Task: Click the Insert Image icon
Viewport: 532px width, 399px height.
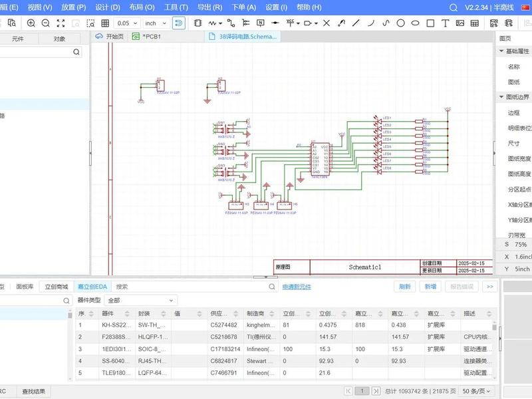Action: pos(460,23)
